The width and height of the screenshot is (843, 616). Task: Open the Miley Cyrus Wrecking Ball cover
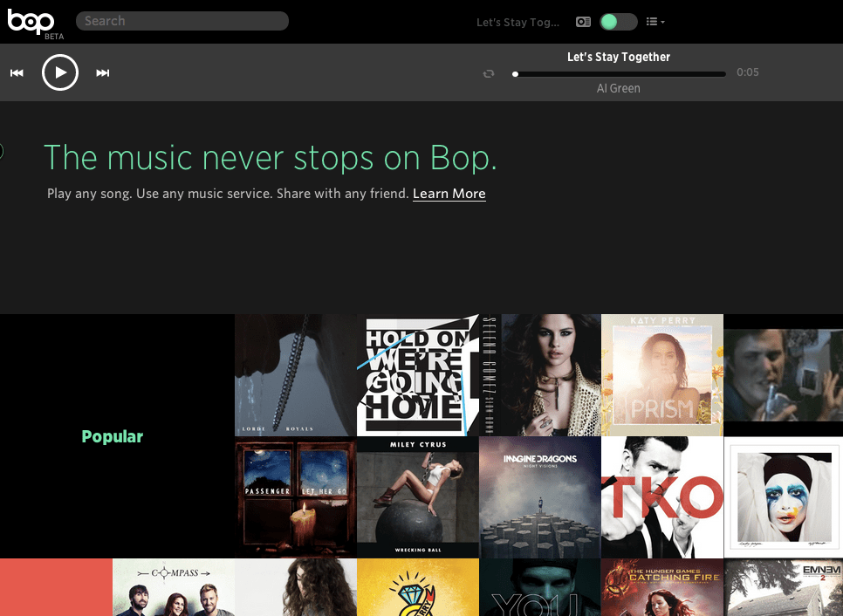point(418,497)
